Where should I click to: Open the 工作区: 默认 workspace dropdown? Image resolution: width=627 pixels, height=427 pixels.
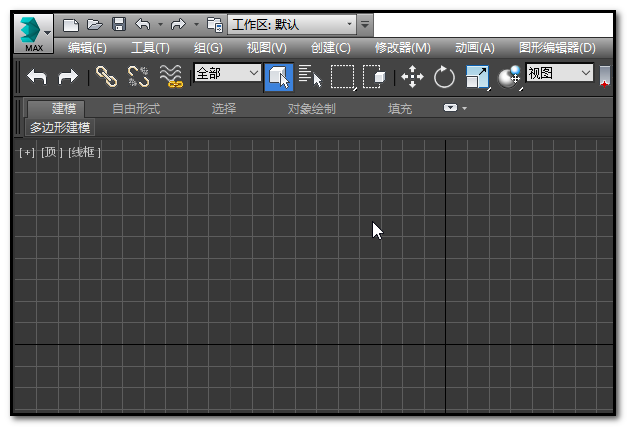[292, 24]
